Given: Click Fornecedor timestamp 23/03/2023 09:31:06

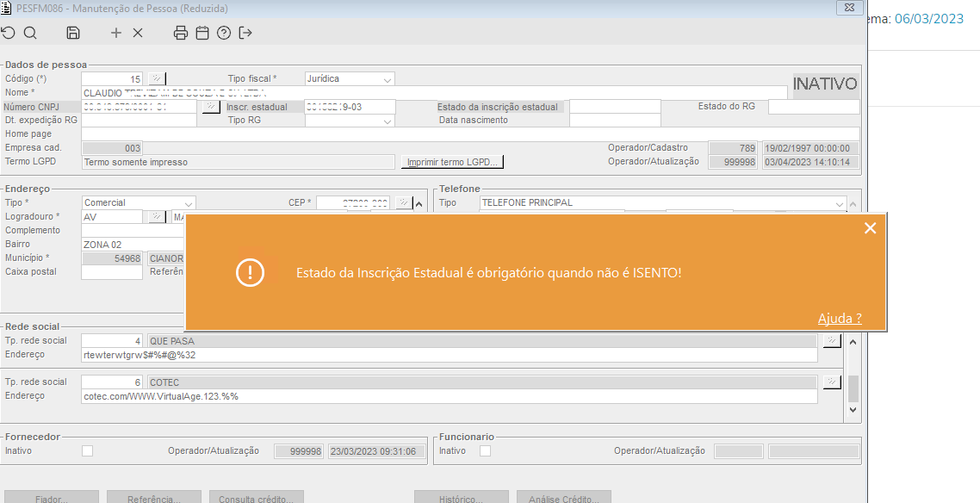Looking at the screenshot, I should 377,451.
